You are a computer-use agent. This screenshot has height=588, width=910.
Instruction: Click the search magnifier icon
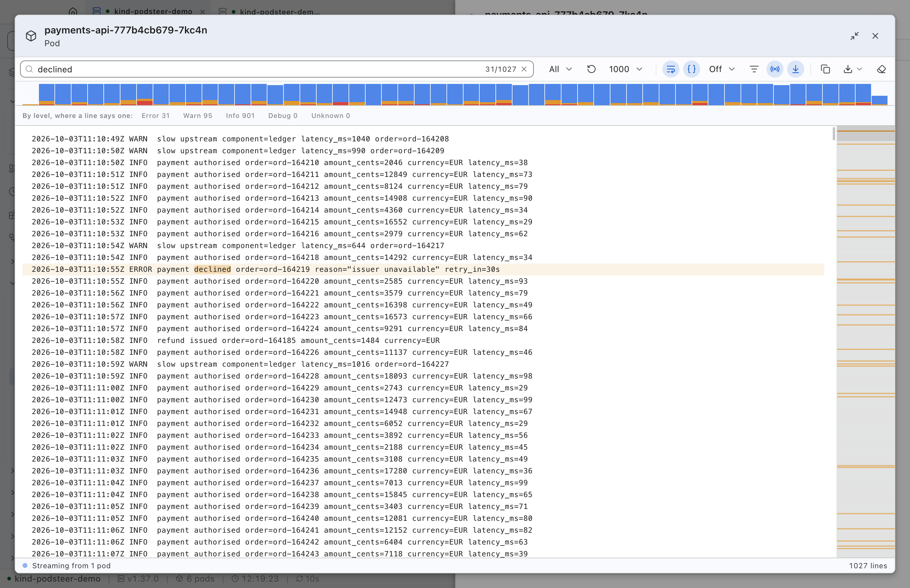pos(29,69)
